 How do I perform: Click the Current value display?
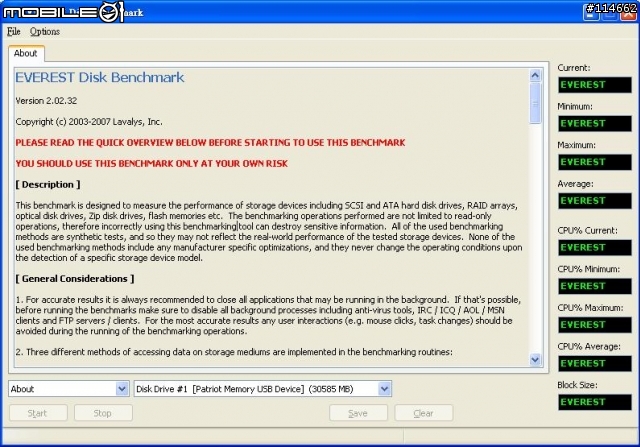point(595,85)
